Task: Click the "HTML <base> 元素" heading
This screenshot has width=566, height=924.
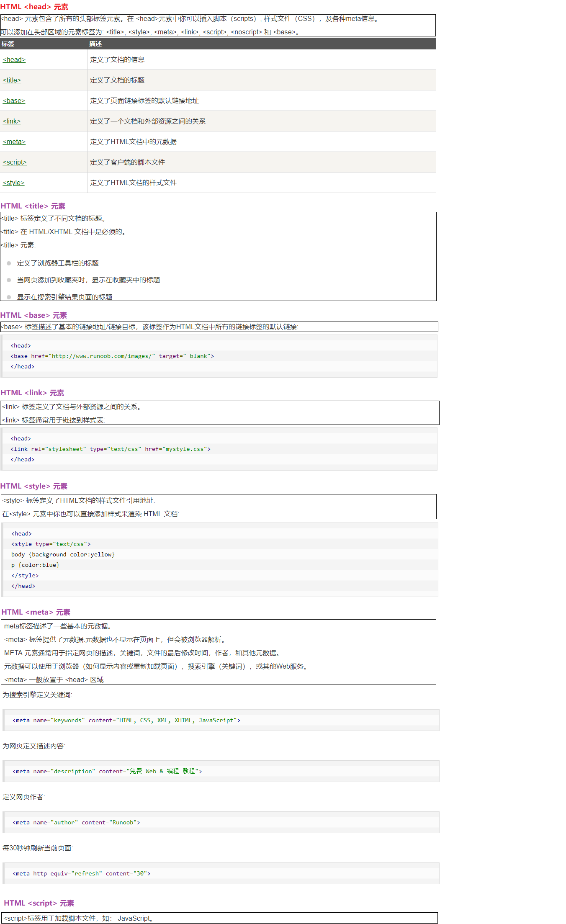Action: coord(33,315)
